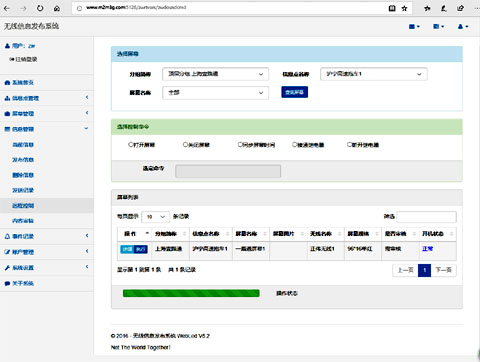480x362 pixels.
Task: Open the envelope messages icon in header
Action: tap(414, 26)
